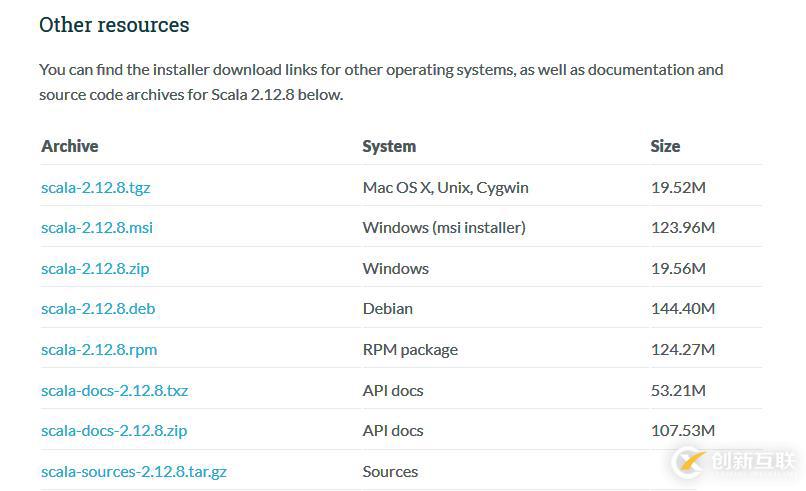Download scala-docs-2.12.8.txz API docs
The width and height of the screenshot is (806, 491).
115,390
